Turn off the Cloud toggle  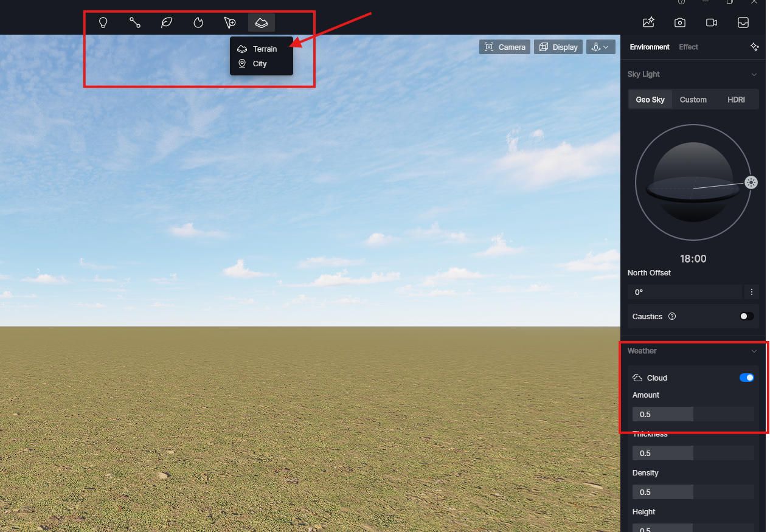(746, 378)
